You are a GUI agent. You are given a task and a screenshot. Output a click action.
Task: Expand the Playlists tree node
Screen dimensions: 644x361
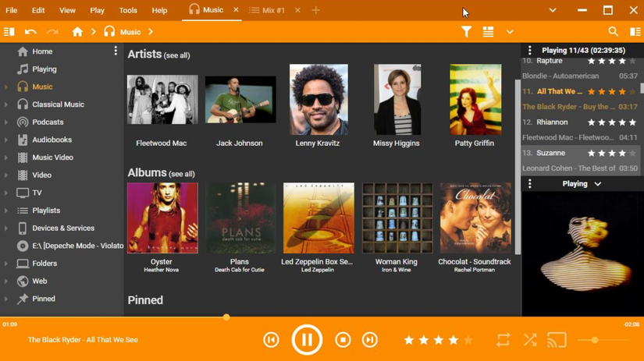(6, 211)
